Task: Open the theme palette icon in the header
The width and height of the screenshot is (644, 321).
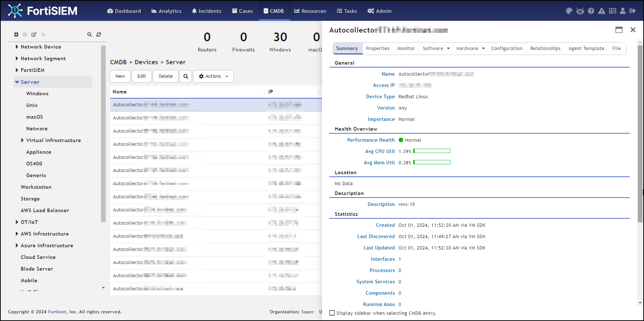Action: pos(569,11)
